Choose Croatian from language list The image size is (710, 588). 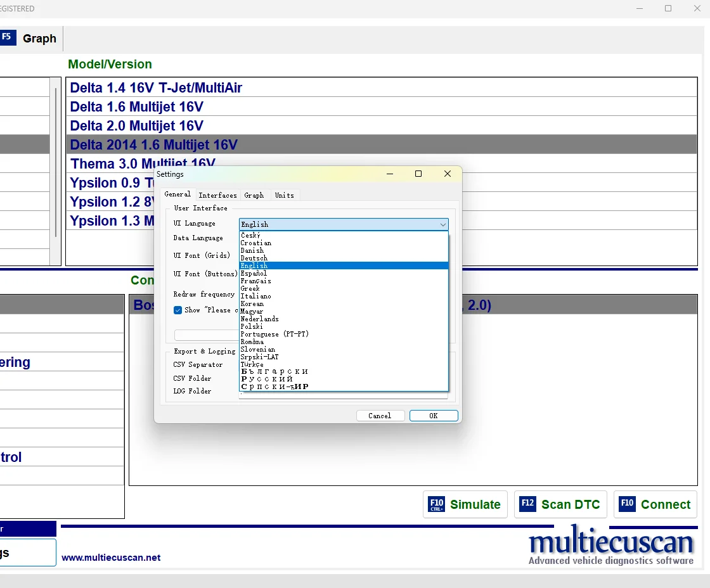(x=344, y=243)
